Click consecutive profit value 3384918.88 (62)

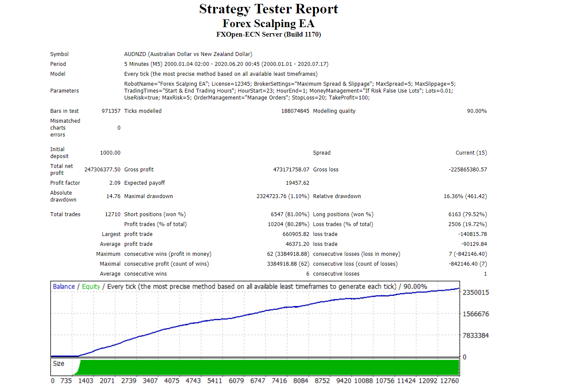click(288, 264)
